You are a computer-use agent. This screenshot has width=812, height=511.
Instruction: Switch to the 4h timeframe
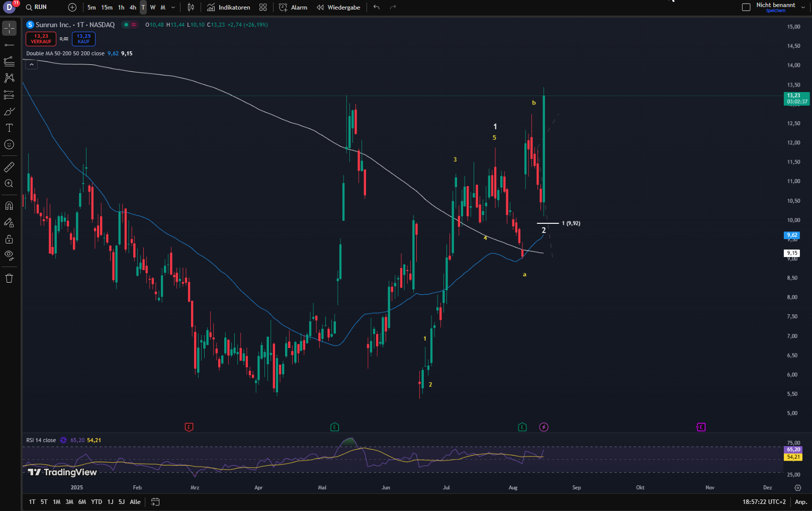pyautogui.click(x=133, y=8)
